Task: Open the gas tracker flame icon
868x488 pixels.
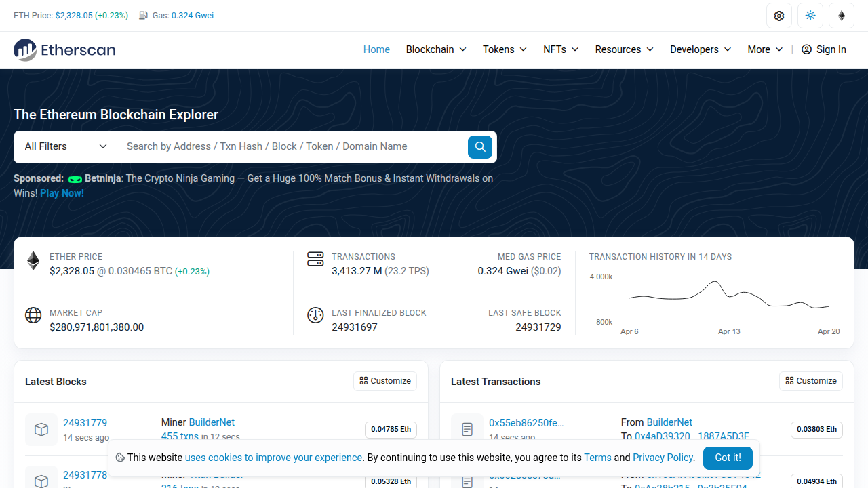Action: [x=841, y=15]
